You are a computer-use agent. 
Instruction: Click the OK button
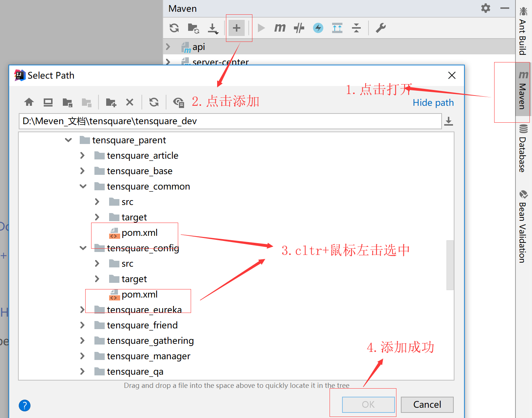[x=369, y=404]
